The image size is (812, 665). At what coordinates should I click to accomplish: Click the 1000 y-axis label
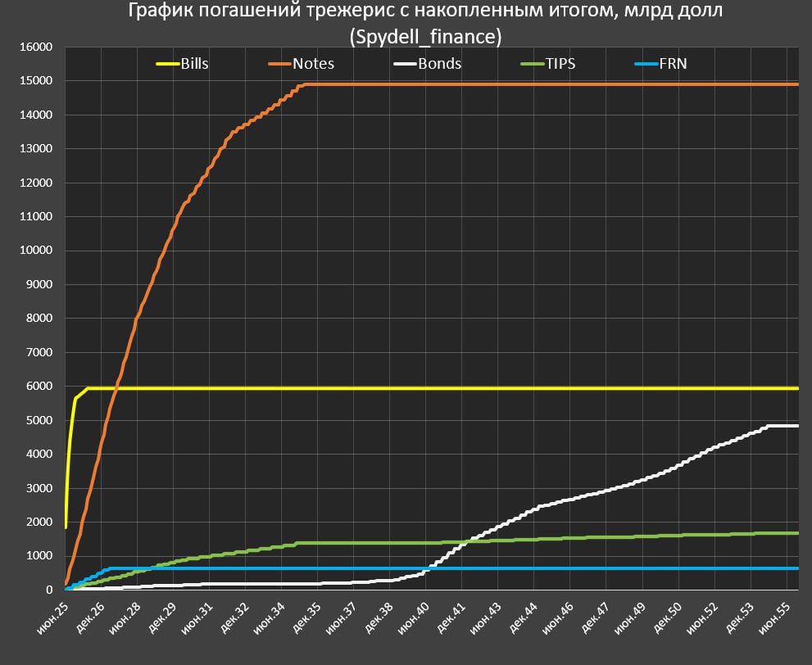[39, 556]
